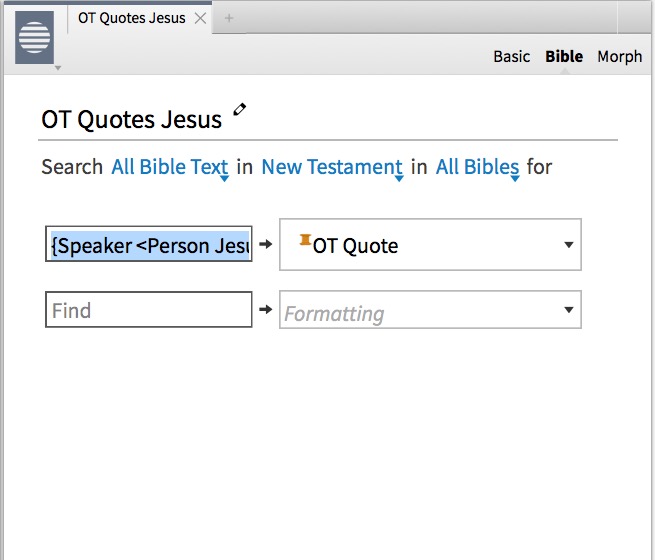Open the All Bible Text dropdown link
This screenshot has height=560, width=655.
170,167
